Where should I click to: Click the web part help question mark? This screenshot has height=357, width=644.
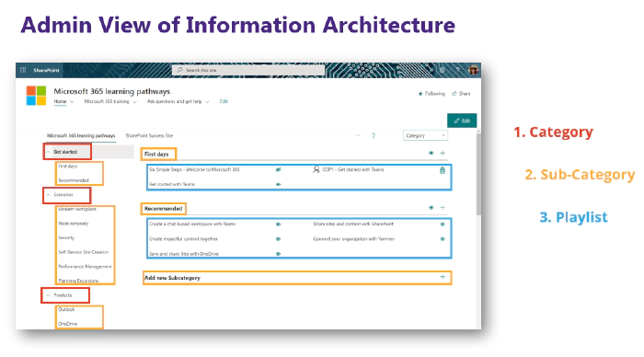click(x=374, y=135)
